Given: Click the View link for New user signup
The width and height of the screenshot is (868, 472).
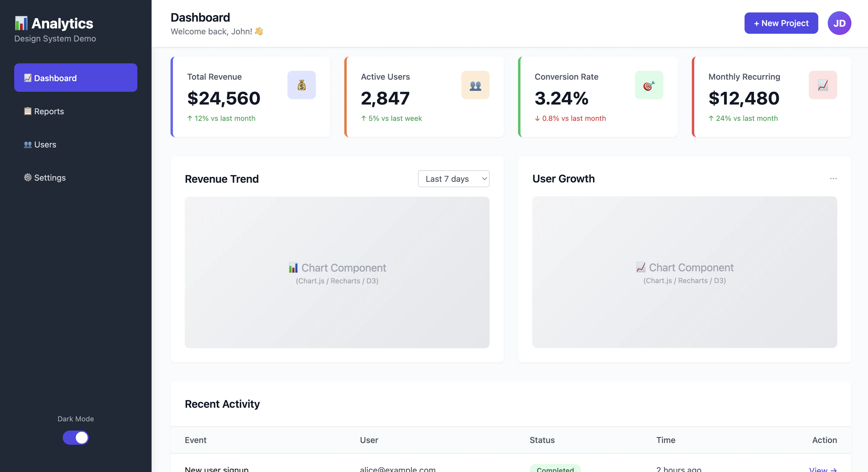Looking at the screenshot, I should pyautogui.click(x=823, y=469).
